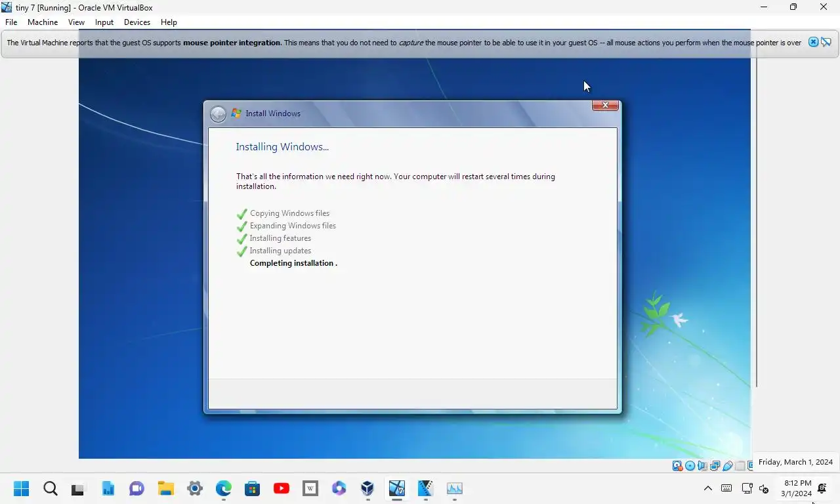840x504 pixels.
Task: Open Microsoft Edge from taskbar
Action: coord(224,488)
